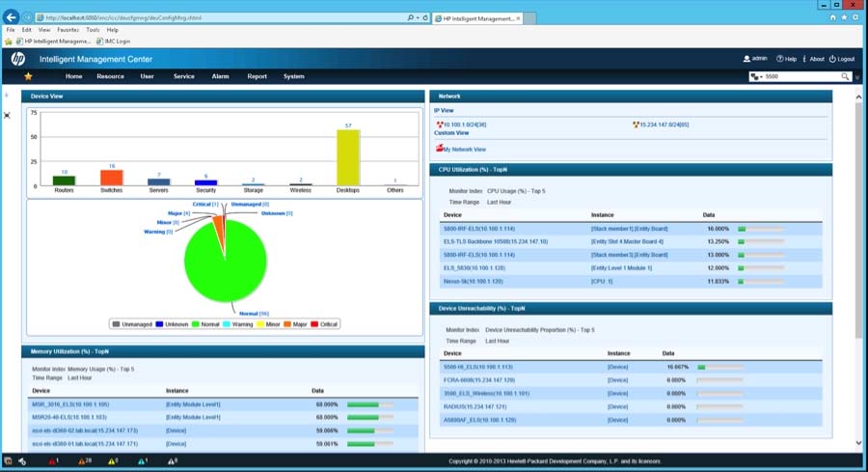Open the MSR_3016_ELS device link
The image size is (868, 472).
[x=70, y=404]
